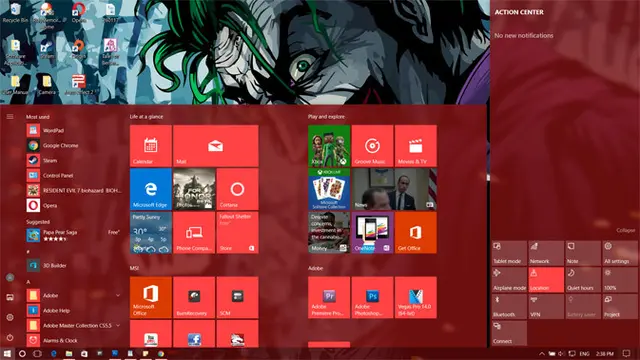Open the Power options in Start menu
The width and height of the screenshot is (640, 360).
click(x=10, y=338)
